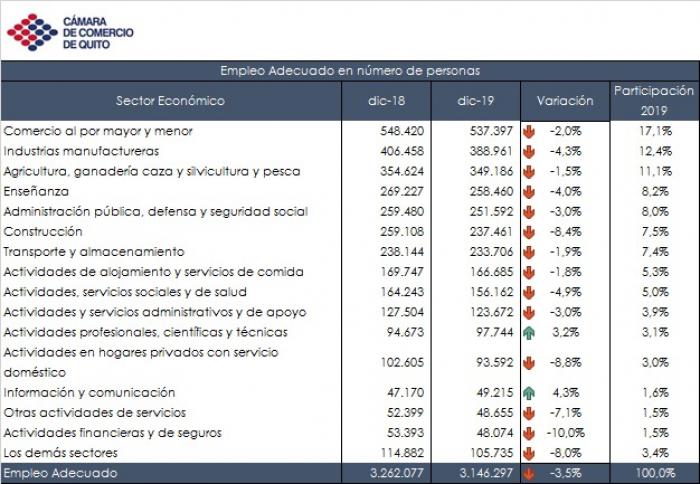Select the participation value 17,1%
Image resolution: width=700 pixels, height=484 pixels.
click(655, 131)
